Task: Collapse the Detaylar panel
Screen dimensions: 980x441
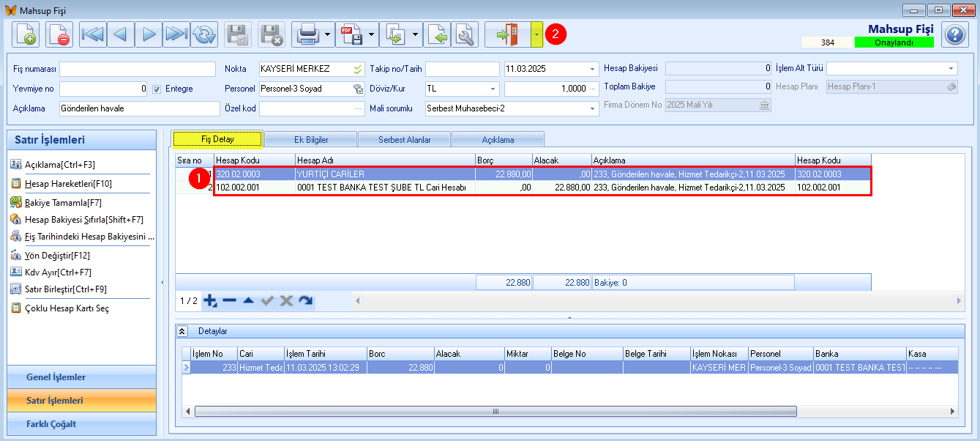Action: (x=183, y=331)
